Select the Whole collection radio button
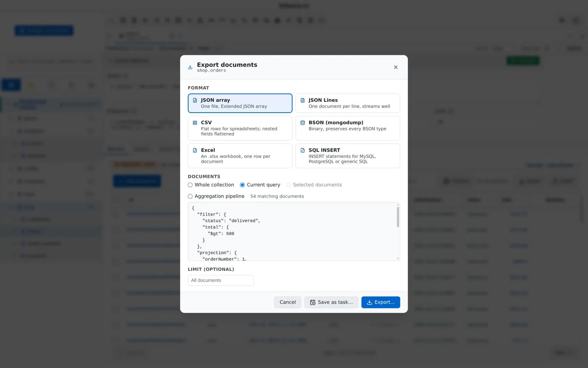Image resolution: width=588 pixels, height=368 pixels. click(x=190, y=185)
